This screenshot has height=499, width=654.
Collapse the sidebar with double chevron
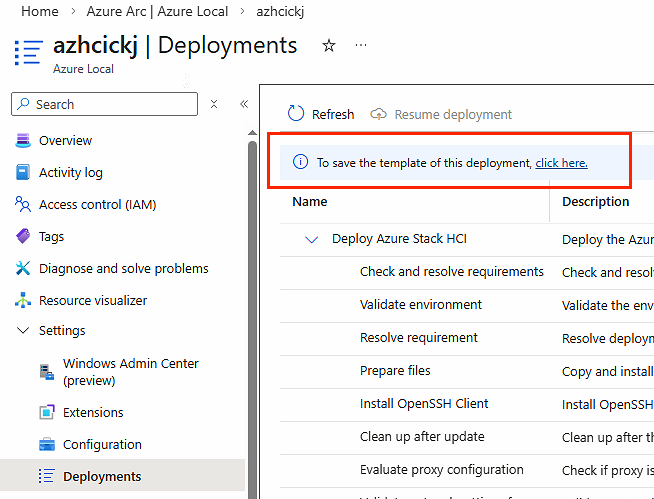243,104
